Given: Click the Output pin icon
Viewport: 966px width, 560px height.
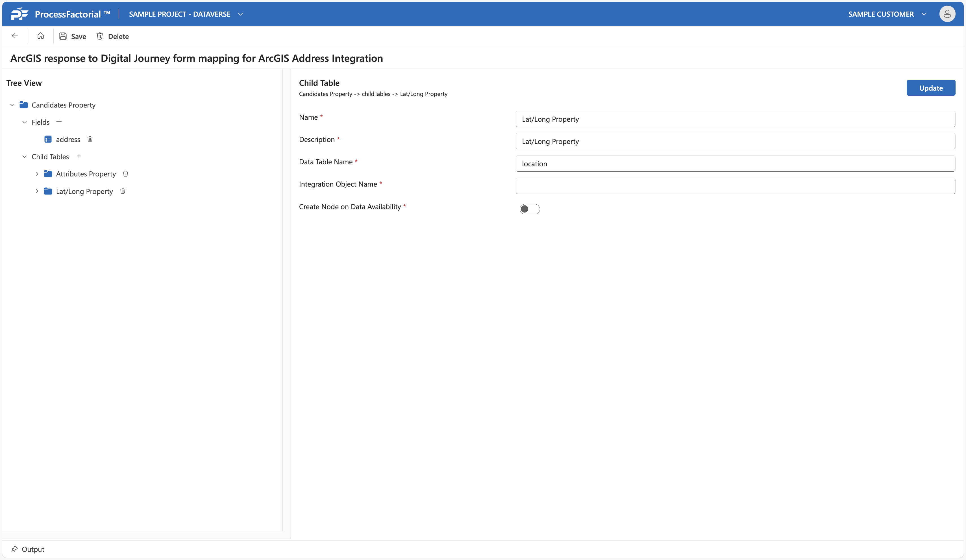Looking at the screenshot, I should tap(15, 549).
